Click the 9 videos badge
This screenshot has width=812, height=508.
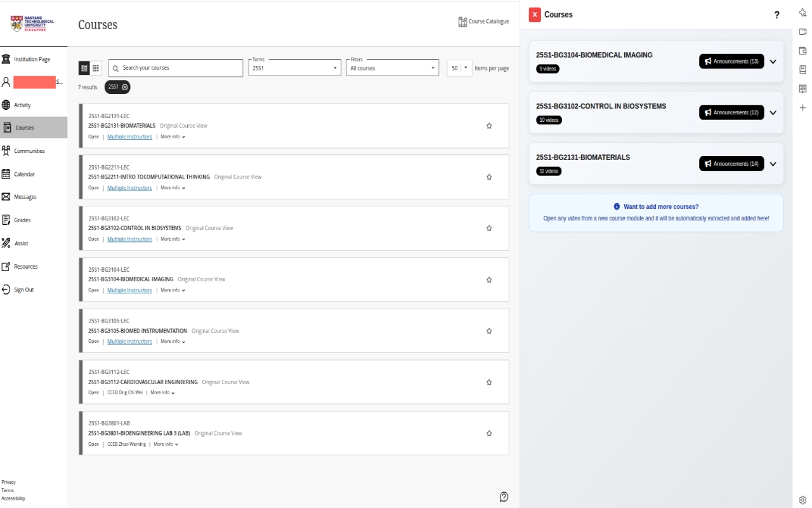tap(548, 69)
